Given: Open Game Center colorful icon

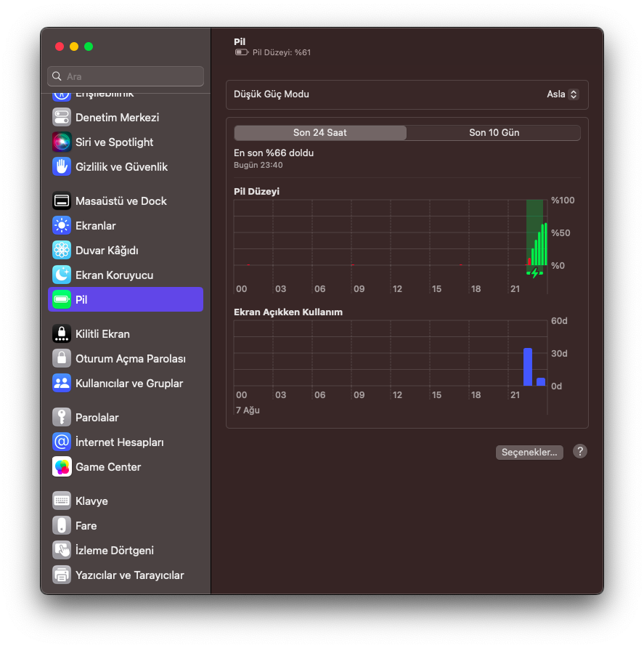Looking at the screenshot, I should pyautogui.click(x=62, y=467).
